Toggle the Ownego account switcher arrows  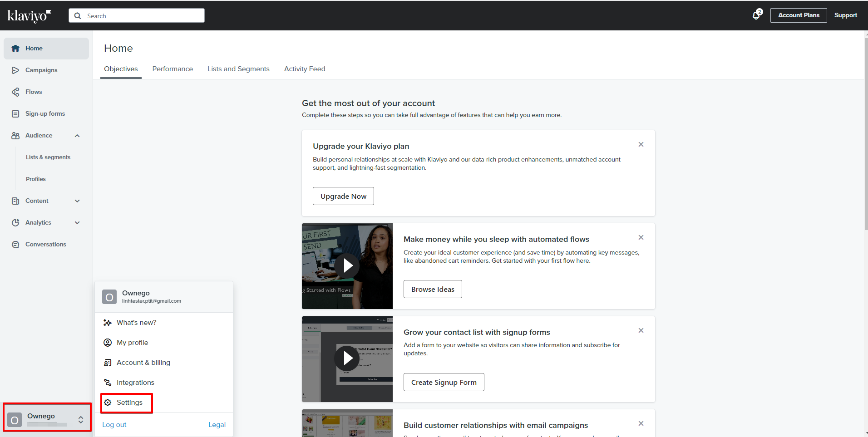tap(81, 420)
